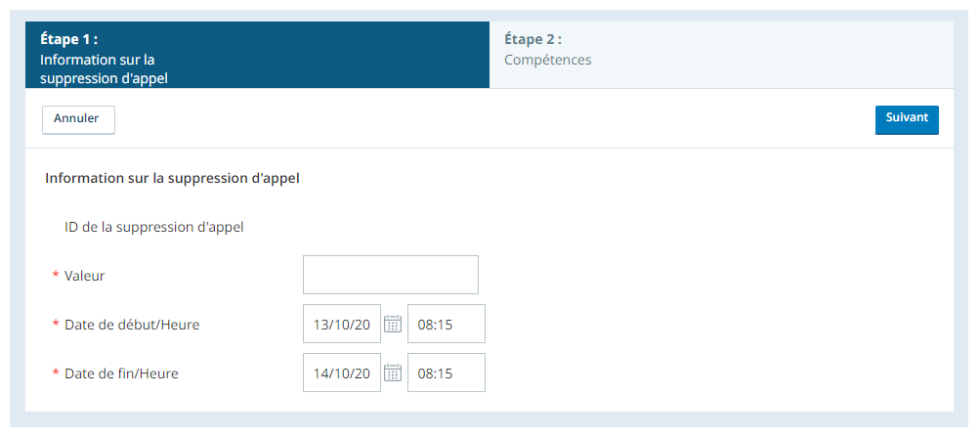Select the end time field for Date de fin
The height and width of the screenshot is (439, 980).
[x=447, y=373]
